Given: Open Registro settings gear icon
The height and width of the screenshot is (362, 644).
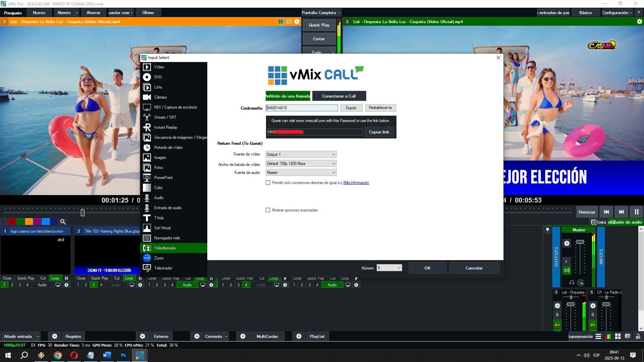Looking at the screenshot, I should pyautogui.click(x=55, y=336).
